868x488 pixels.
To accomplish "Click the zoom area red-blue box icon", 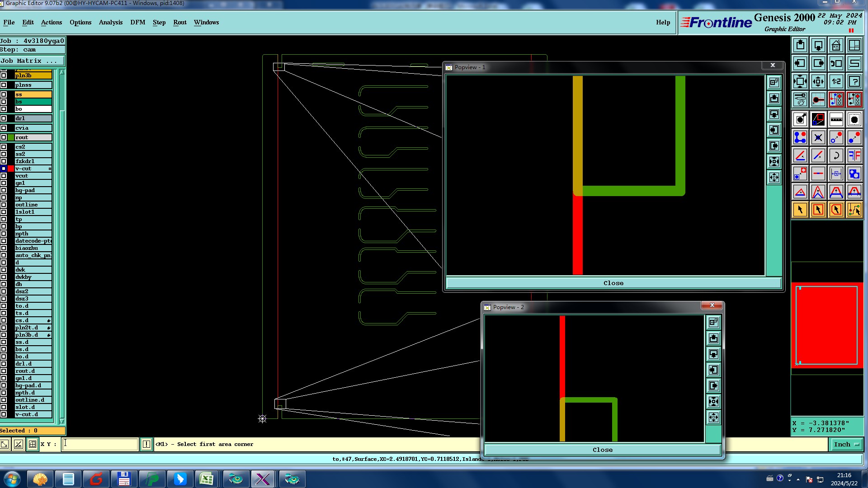I will pos(818,119).
